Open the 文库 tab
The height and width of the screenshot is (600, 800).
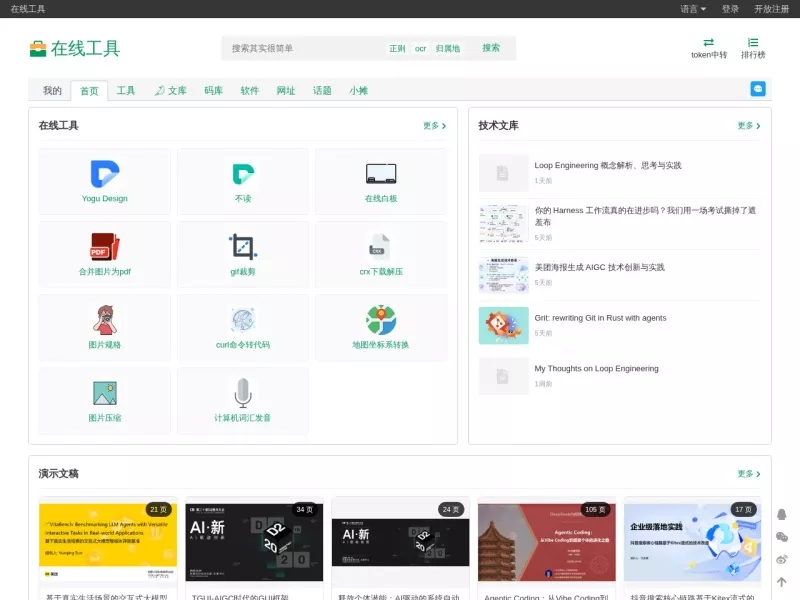[171, 91]
